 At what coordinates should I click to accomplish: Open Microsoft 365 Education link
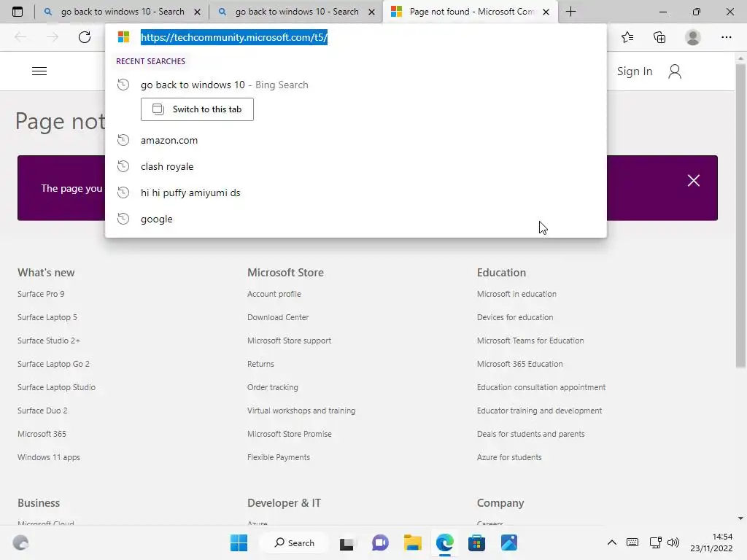[519, 364]
